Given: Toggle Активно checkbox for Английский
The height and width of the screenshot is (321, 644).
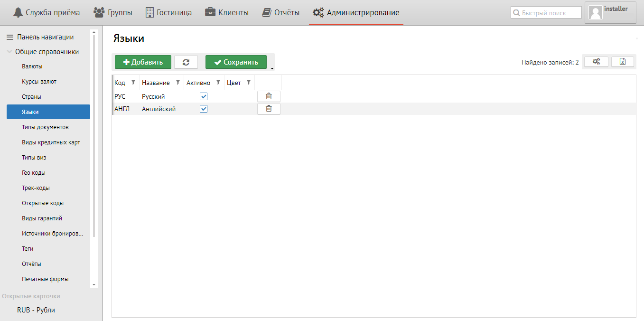Looking at the screenshot, I should coord(204,109).
